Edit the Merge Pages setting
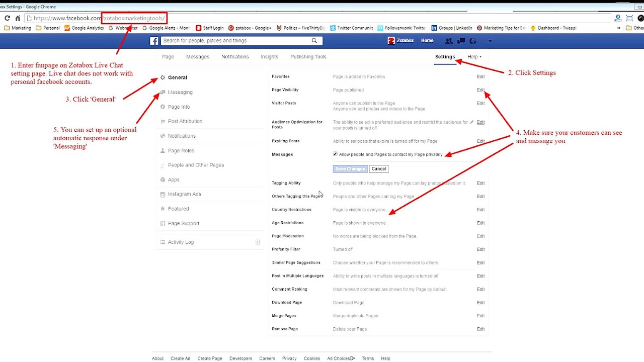 [x=480, y=316]
